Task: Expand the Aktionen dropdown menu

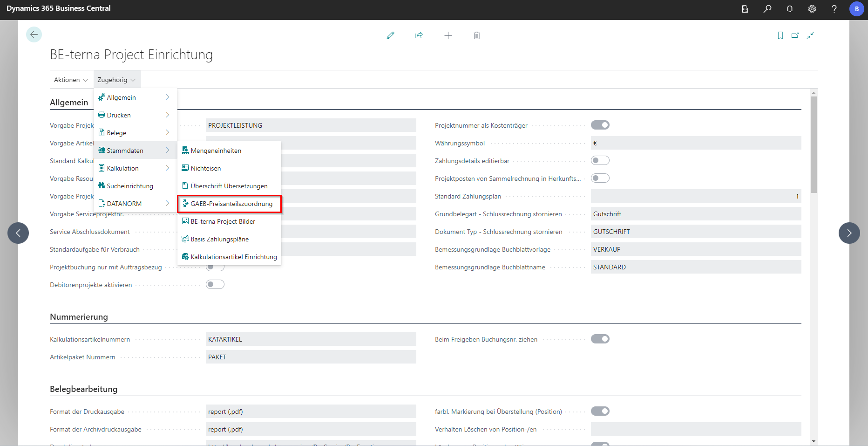Action: click(x=71, y=80)
